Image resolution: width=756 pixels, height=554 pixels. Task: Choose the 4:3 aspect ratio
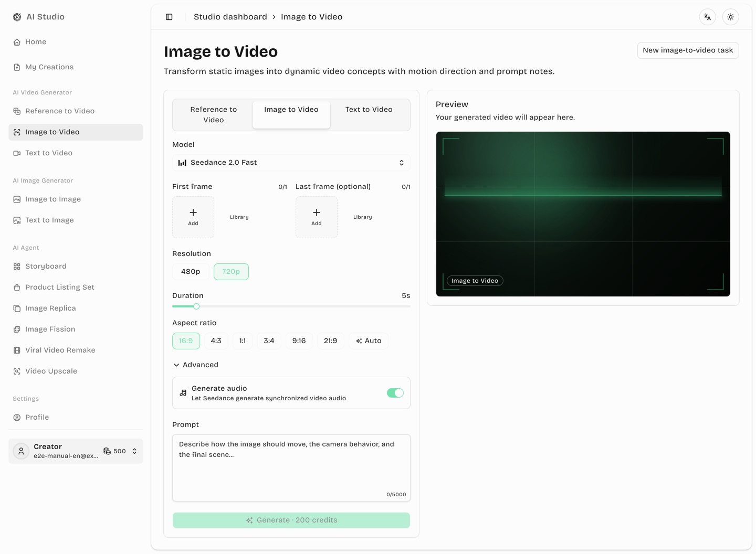(216, 341)
